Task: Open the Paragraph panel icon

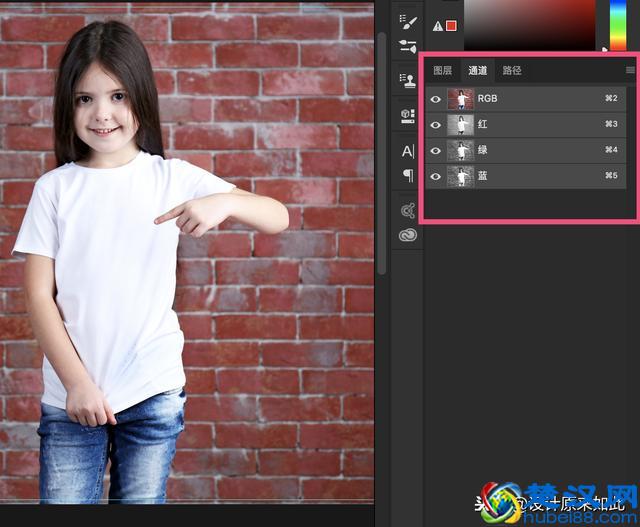Action: click(407, 176)
